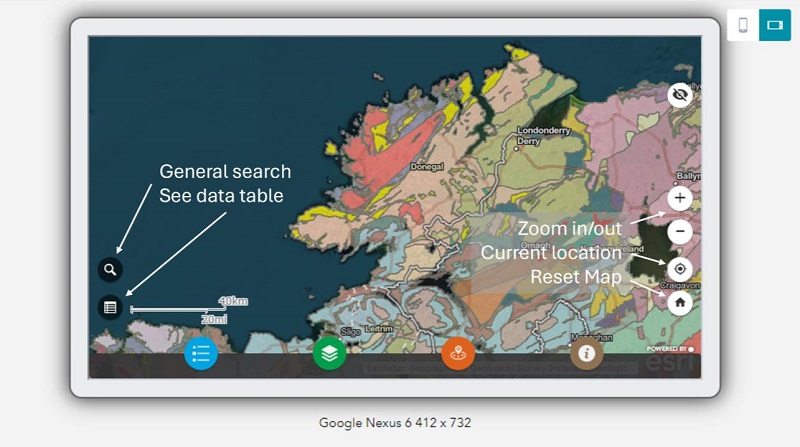Open the orange map pin widget

tap(458, 353)
